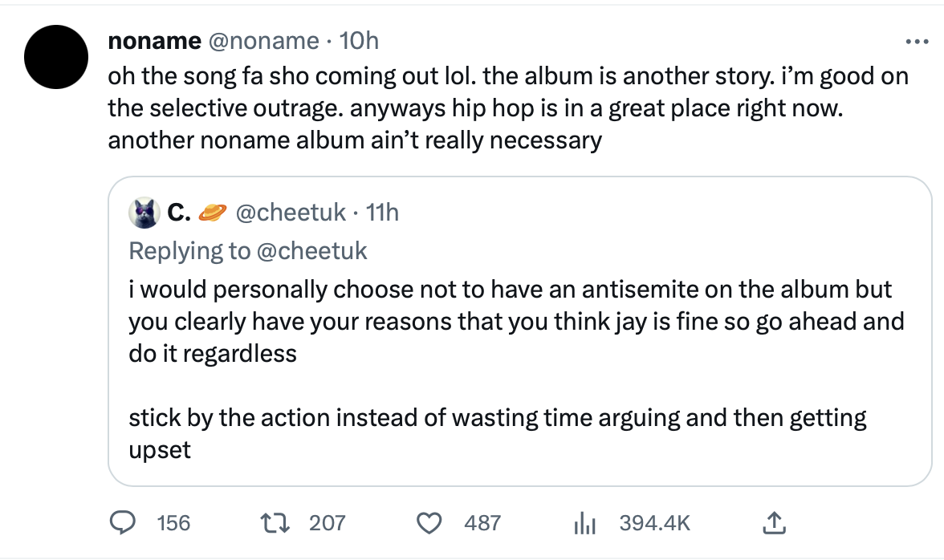Screen dimensions: 944x560
Task: Click the reply speech bubble icon
Action: coord(122,523)
